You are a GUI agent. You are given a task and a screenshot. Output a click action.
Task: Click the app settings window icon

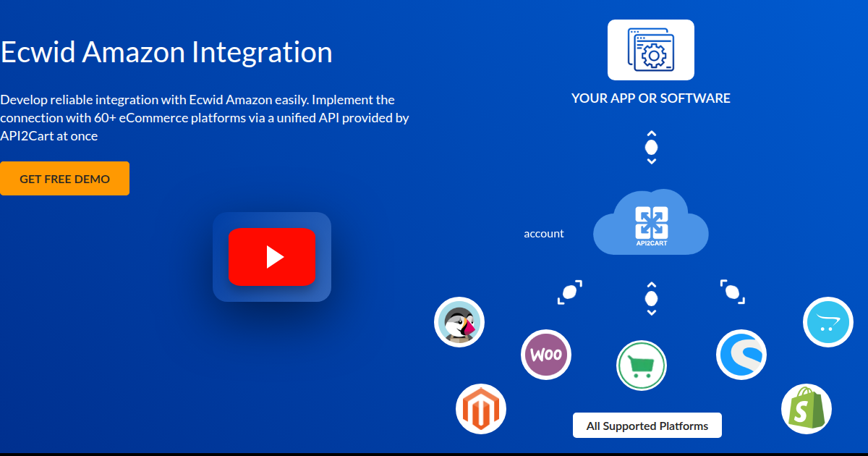(x=651, y=50)
